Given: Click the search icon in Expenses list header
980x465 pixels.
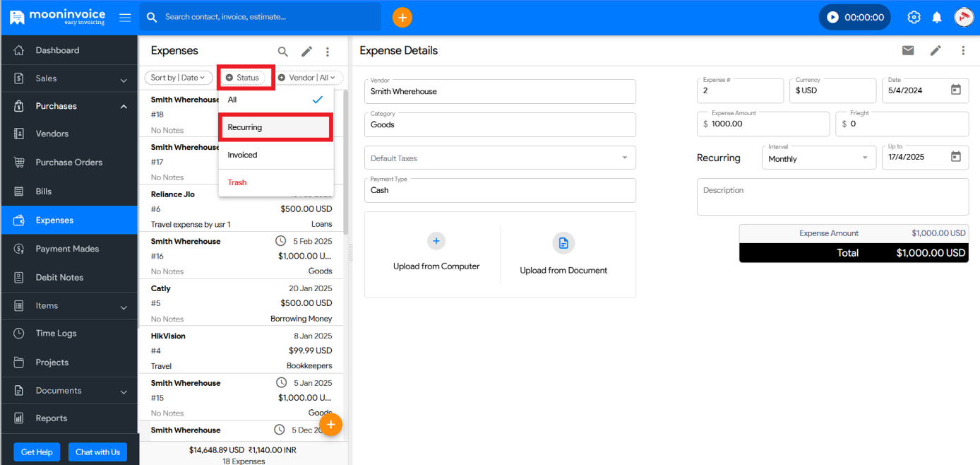Looking at the screenshot, I should point(282,52).
